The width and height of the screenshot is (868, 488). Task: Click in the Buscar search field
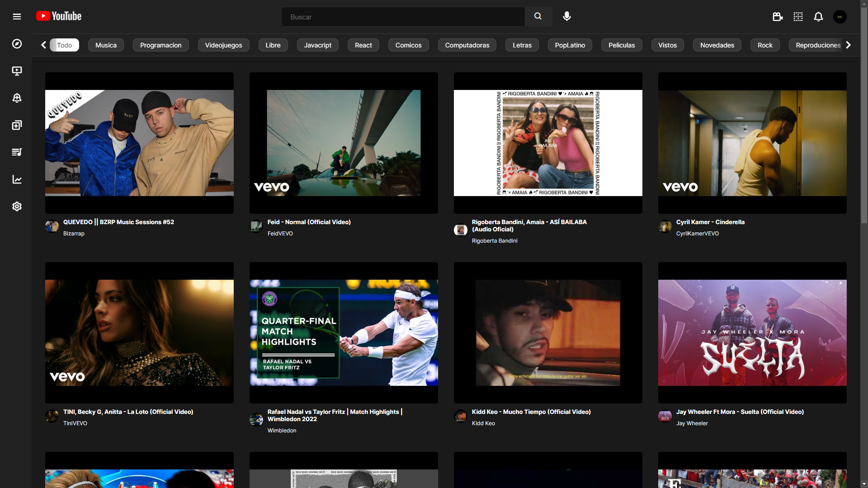pyautogui.click(x=403, y=17)
